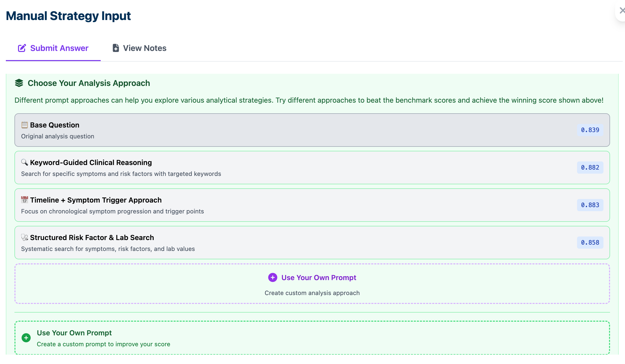Click the green plus circle icon
The width and height of the screenshot is (625, 364).
[x=26, y=338]
